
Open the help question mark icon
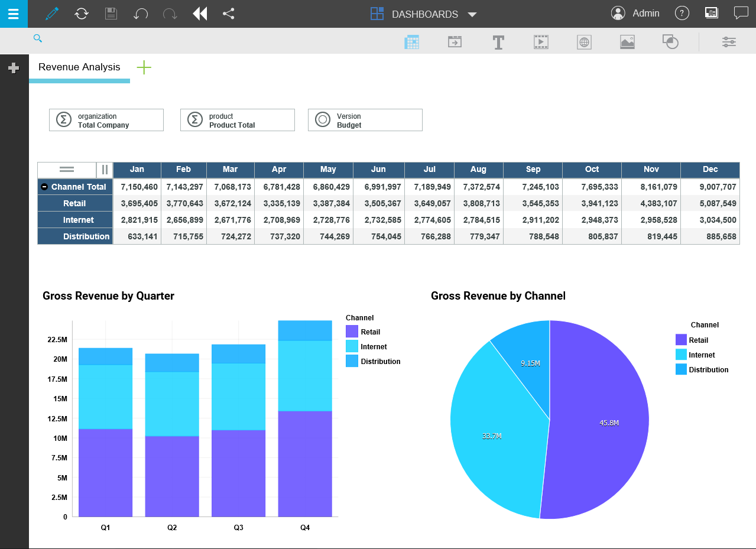pyautogui.click(x=682, y=14)
